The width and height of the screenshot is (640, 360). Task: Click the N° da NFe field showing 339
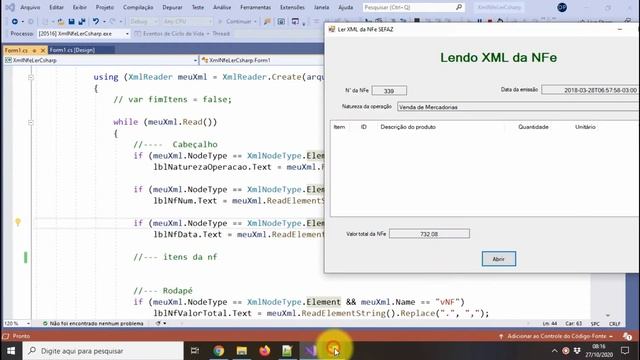coord(389,91)
